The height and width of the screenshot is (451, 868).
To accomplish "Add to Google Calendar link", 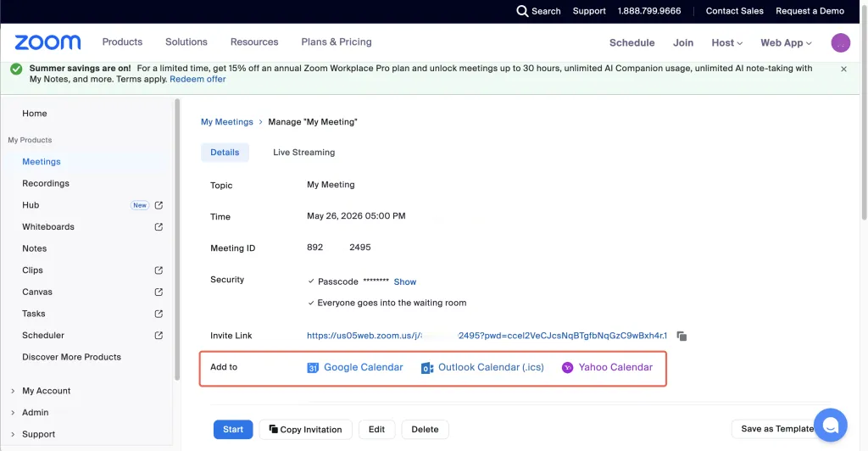I will pos(363,367).
